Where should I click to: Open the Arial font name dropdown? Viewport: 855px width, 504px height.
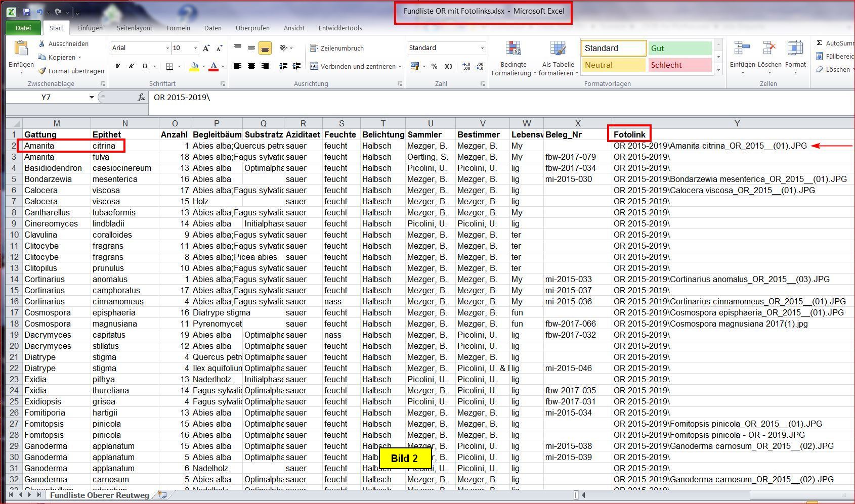(x=167, y=48)
